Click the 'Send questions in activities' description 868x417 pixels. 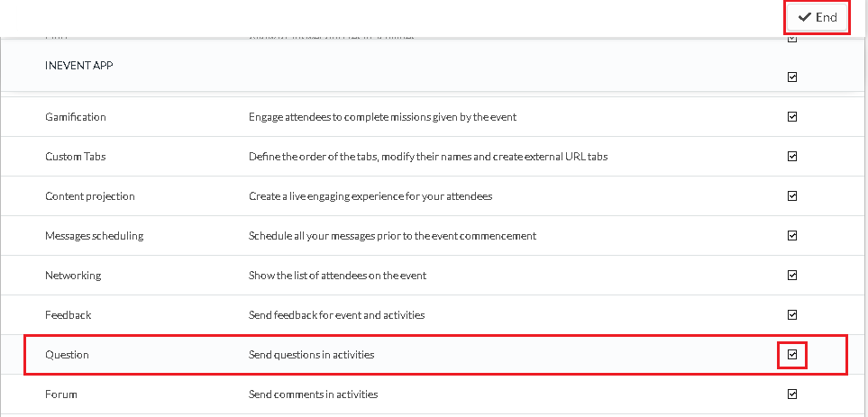coord(311,355)
